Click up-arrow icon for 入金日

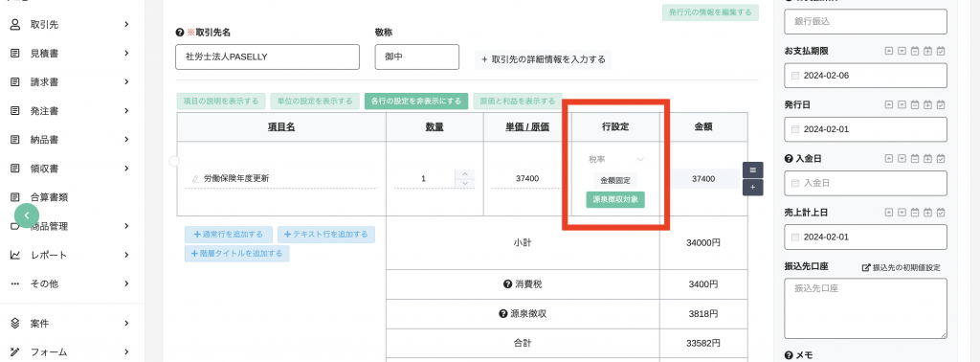[x=889, y=159]
